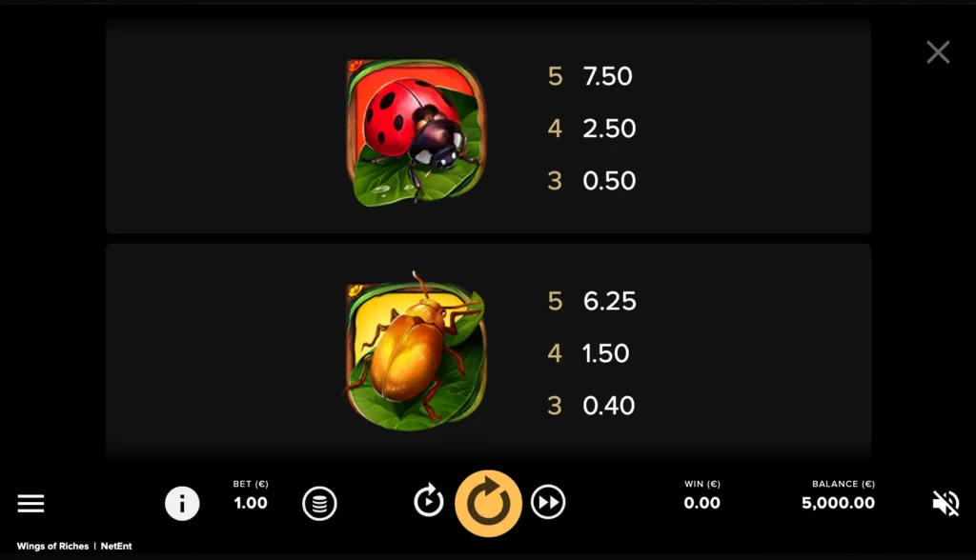Close the paytable with X
Screen dimensions: 976x560
pos(938,52)
